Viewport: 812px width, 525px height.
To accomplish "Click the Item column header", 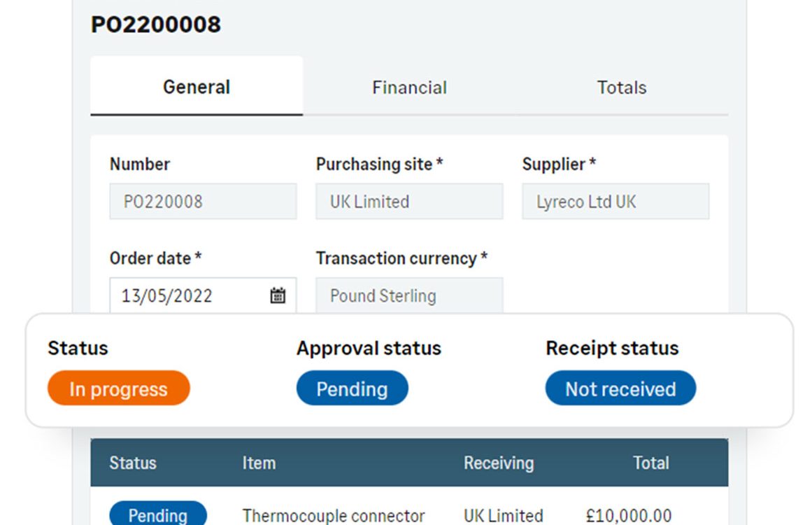I will 259,462.
